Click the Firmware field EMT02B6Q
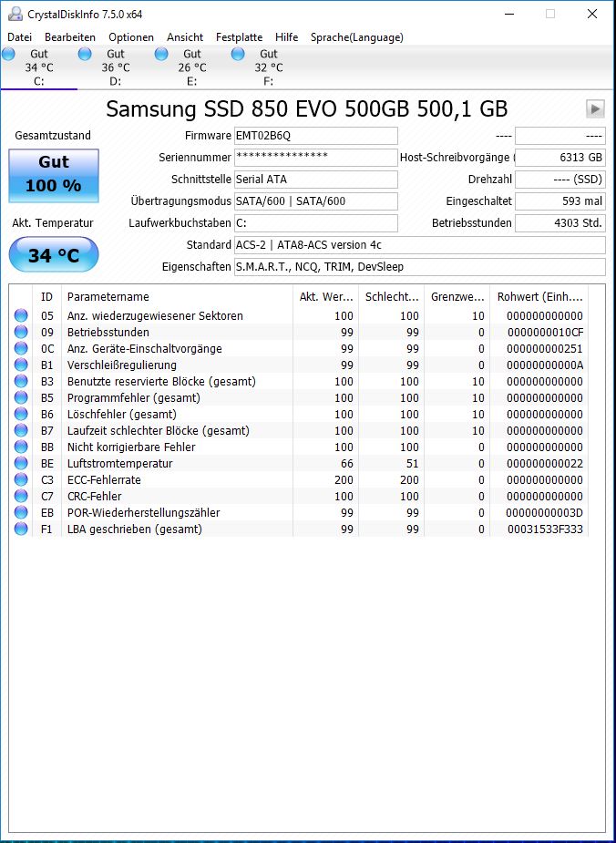The height and width of the screenshot is (843, 616). (x=316, y=136)
